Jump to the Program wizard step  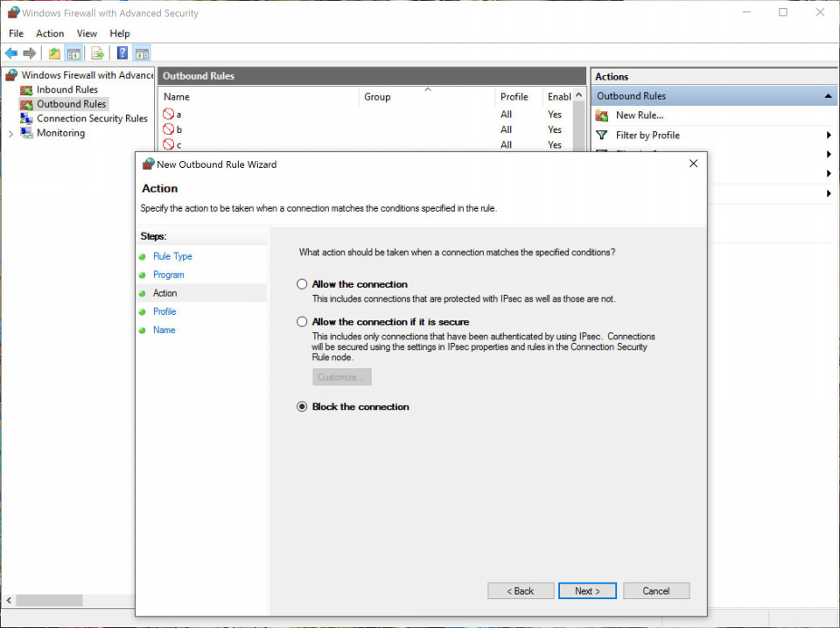coord(168,275)
